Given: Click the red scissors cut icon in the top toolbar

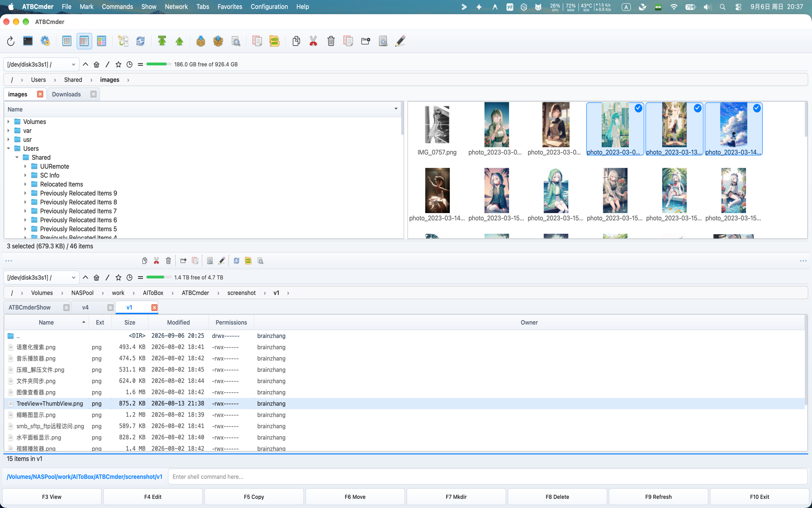Looking at the screenshot, I should 314,41.
